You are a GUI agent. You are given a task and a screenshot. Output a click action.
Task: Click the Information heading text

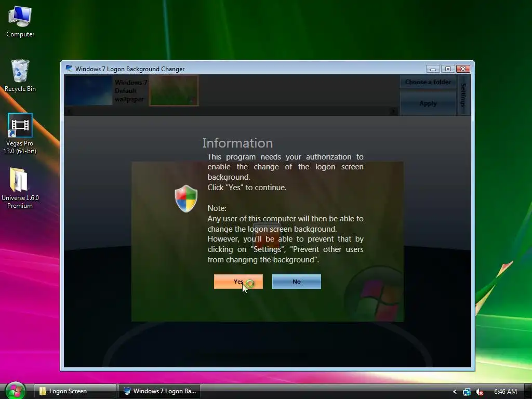pyautogui.click(x=237, y=143)
